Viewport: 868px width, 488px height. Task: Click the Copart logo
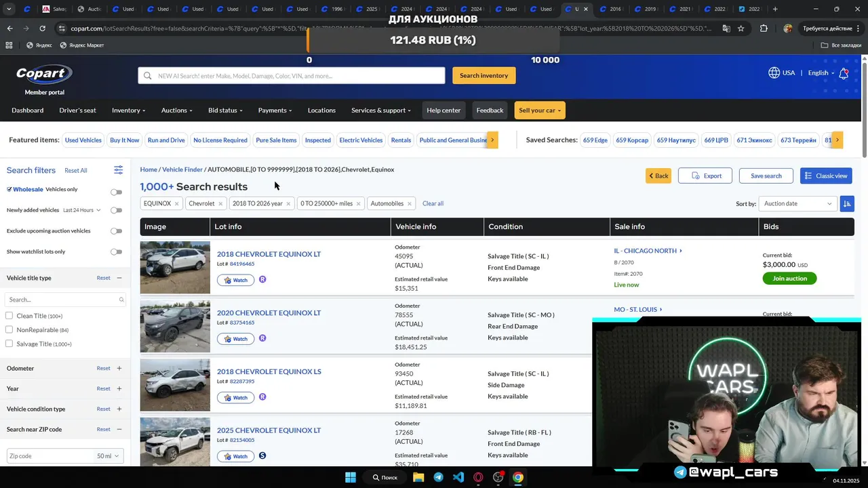pyautogui.click(x=44, y=75)
